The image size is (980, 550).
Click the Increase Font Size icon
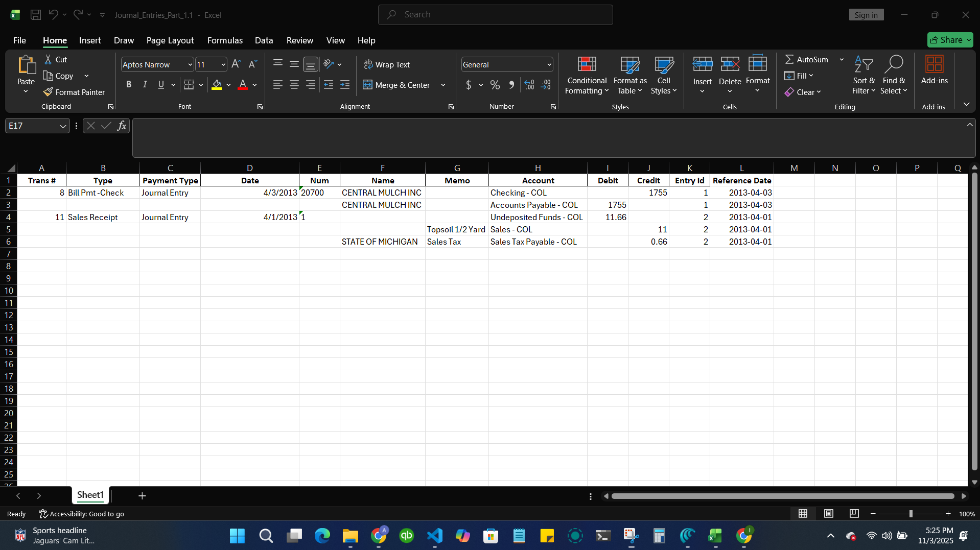(x=236, y=64)
